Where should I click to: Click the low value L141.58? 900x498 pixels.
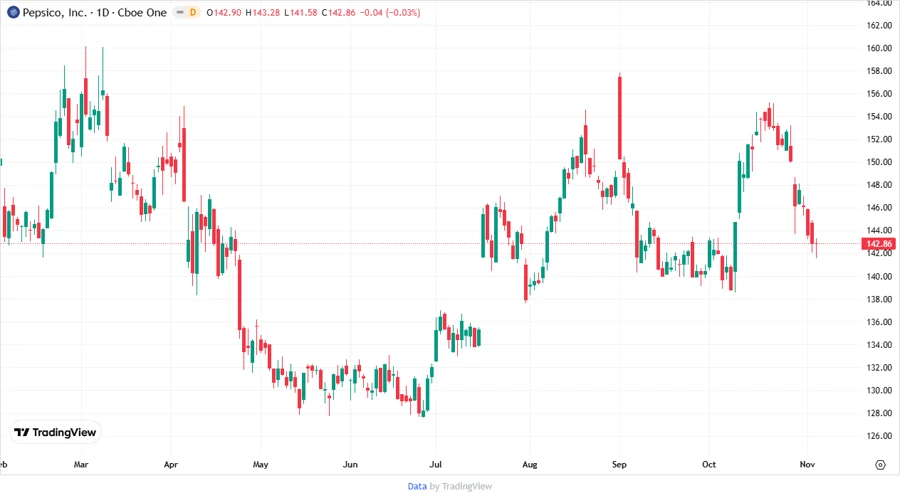301,13
